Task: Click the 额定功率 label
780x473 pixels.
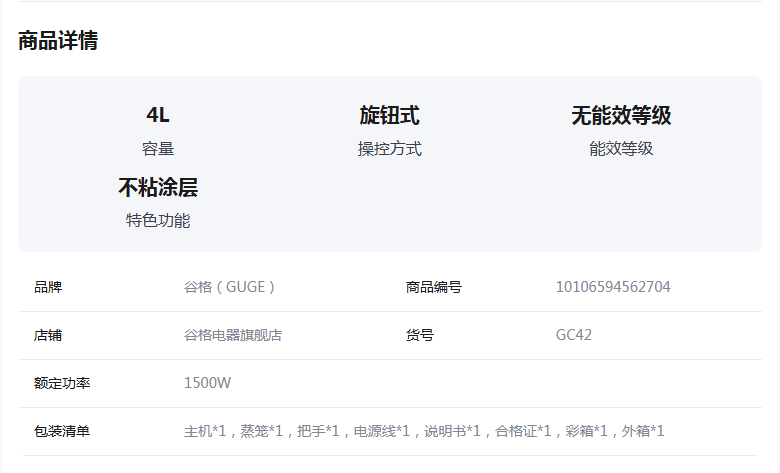Action: point(62,383)
